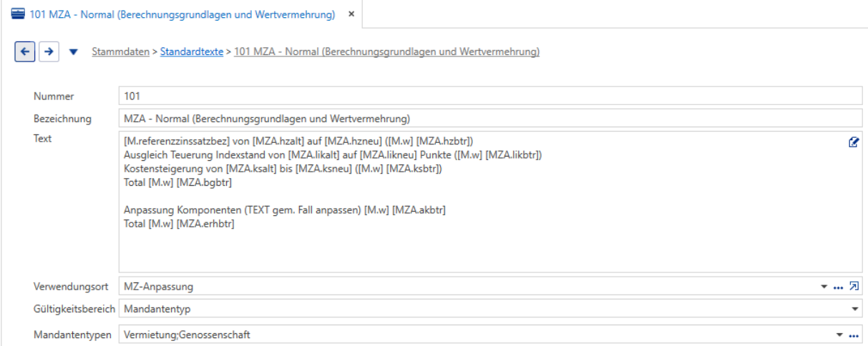Open the Standardtexte breadcrumb link
Image resolution: width=868 pixels, height=346 pixels.
[191, 52]
